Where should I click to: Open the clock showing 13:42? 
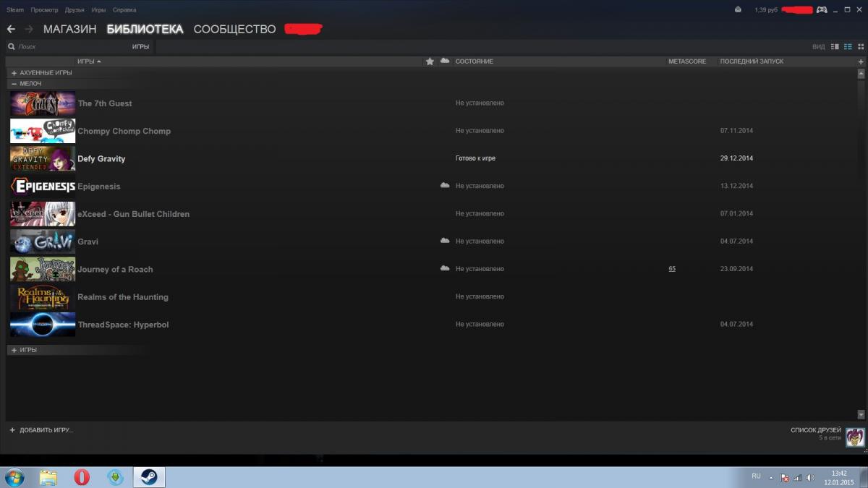[839, 473]
